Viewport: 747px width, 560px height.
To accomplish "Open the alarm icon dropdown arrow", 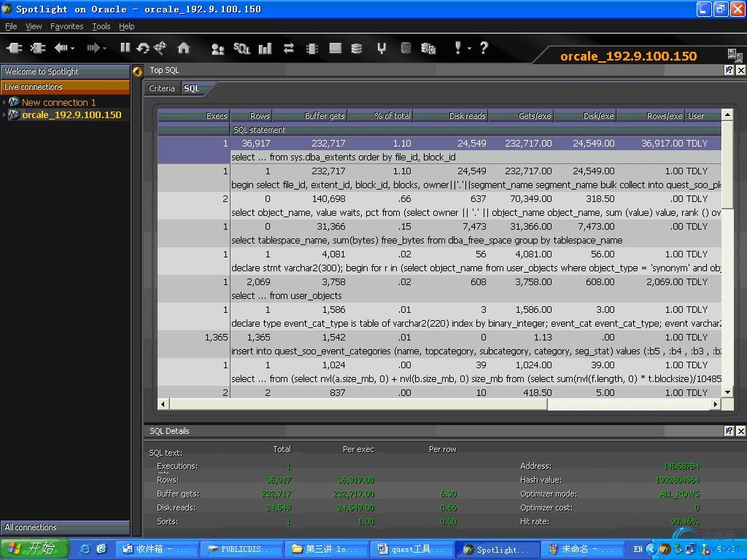I will point(469,48).
